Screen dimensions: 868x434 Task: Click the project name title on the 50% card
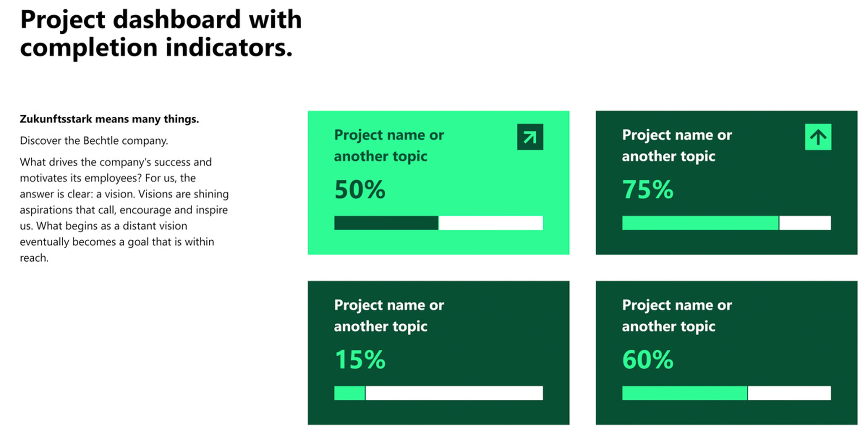click(389, 146)
